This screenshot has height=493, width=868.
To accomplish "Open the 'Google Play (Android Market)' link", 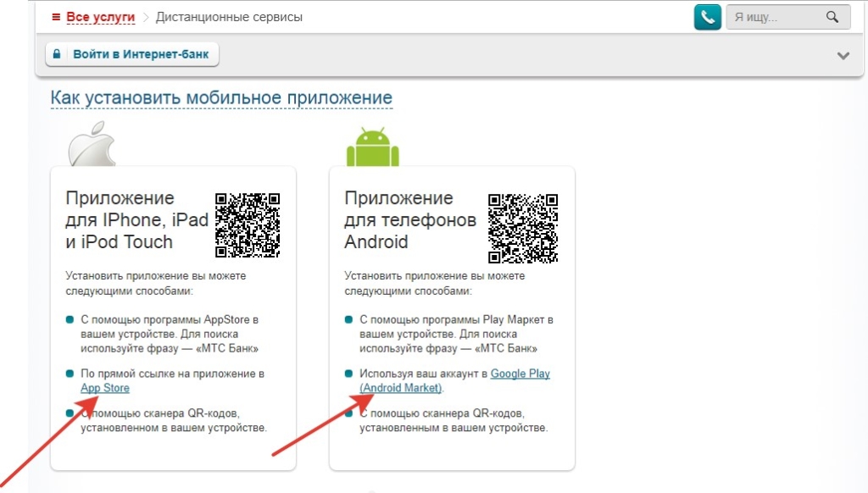I will click(455, 380).
